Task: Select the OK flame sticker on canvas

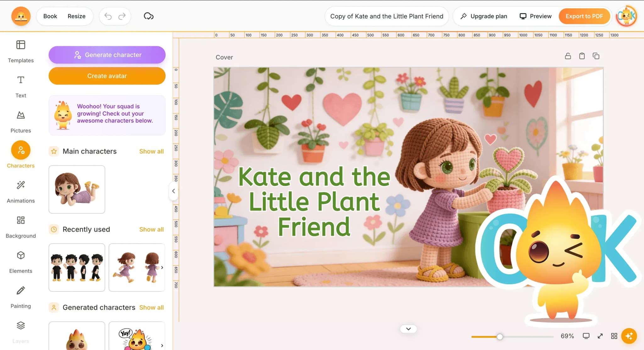Action: pyautogui.click(x=558, y=252)
